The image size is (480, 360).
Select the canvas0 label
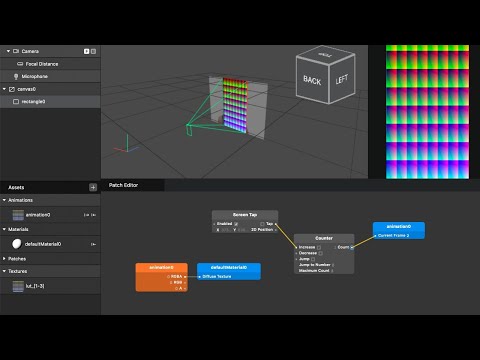[27, 89]
